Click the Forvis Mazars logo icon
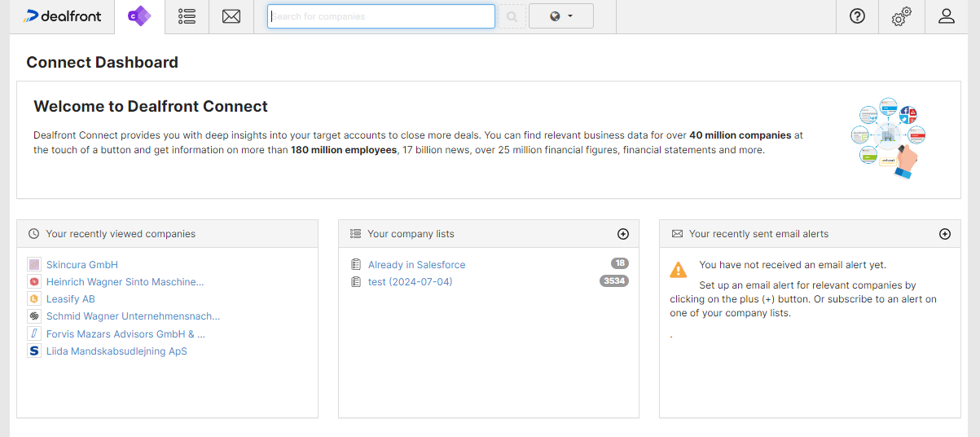Screen dimensions: 980x437 pos(34,333)
